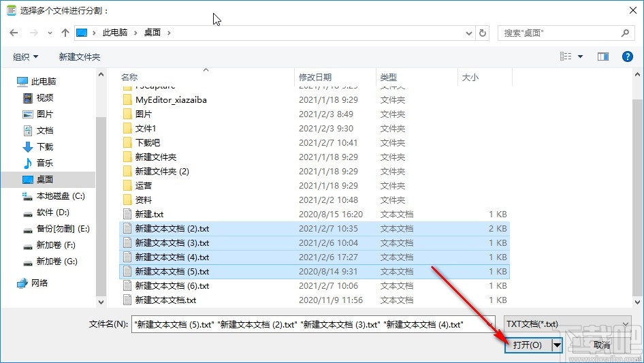This screenshot has height=363, width=644.
Task: Sort by 大小 column header
Action: [470, 77]
